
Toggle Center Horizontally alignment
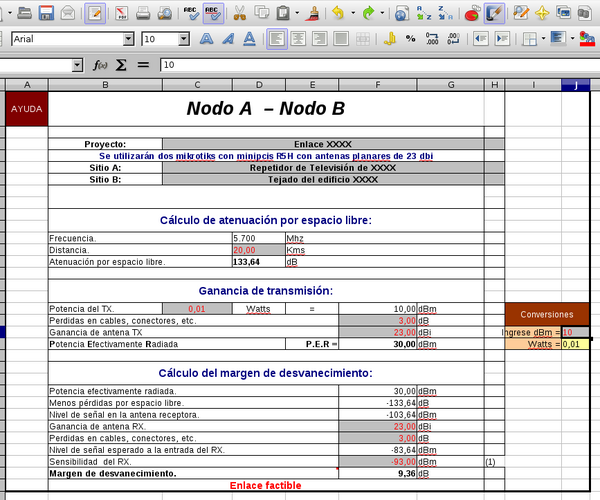click(298, 39)
